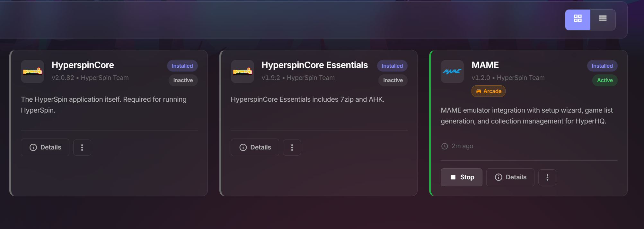This screenshot has width=644, height=229.
Task: Stop the MAME plugin
Action: click(461, 177)
